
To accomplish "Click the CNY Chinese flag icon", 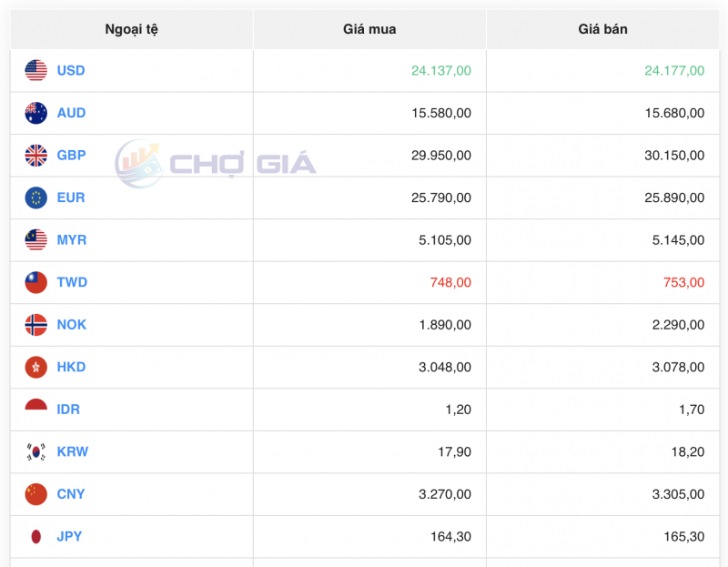I will (x=35, y=494).
